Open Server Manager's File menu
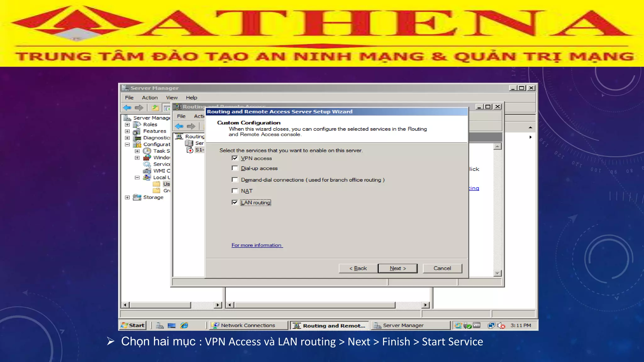Viewport: 644px width, 362px height. click(x=129, y=98)
